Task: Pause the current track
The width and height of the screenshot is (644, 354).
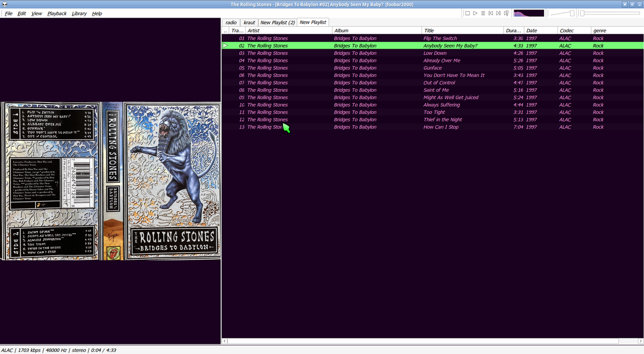Action: click(x=483, y=13)
